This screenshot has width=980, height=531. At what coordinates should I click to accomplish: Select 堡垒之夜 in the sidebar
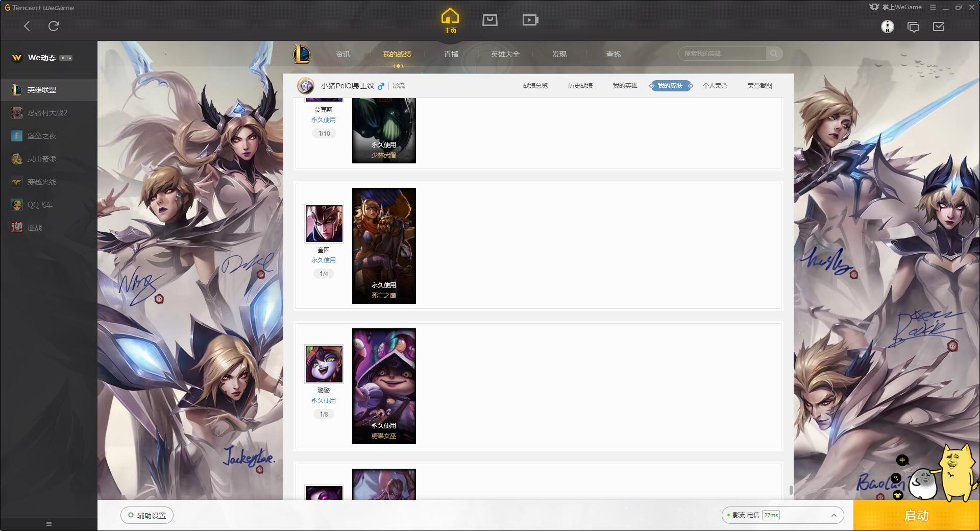[x=48, y=136]
